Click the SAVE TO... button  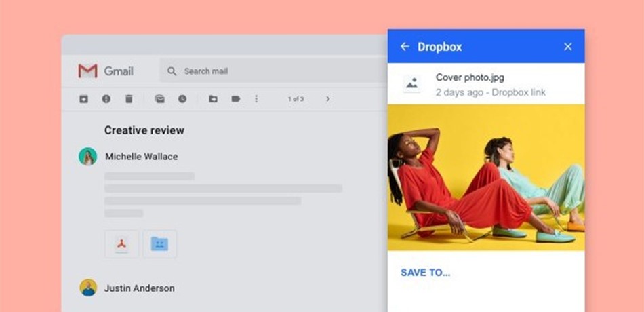[x=426, y=273]
